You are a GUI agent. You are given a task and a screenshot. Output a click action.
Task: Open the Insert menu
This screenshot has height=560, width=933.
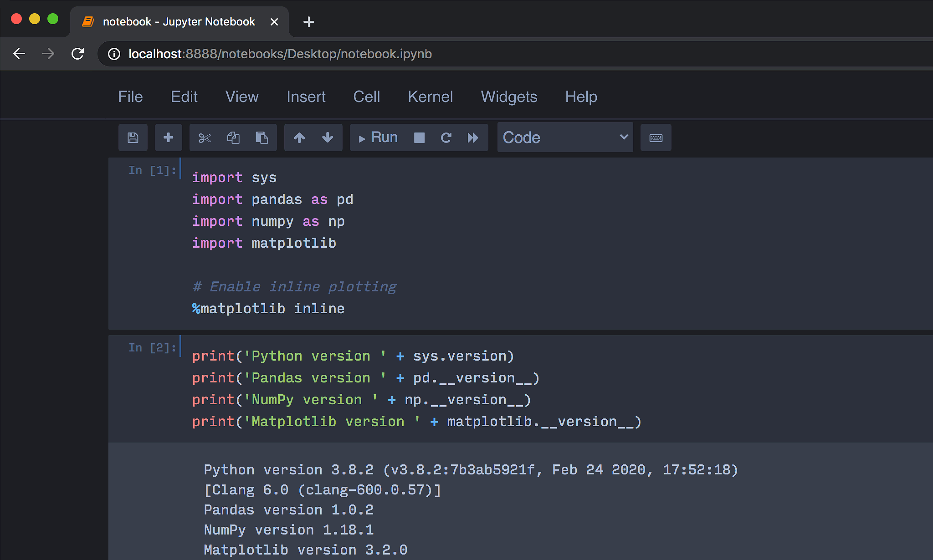tap(306, 97)
